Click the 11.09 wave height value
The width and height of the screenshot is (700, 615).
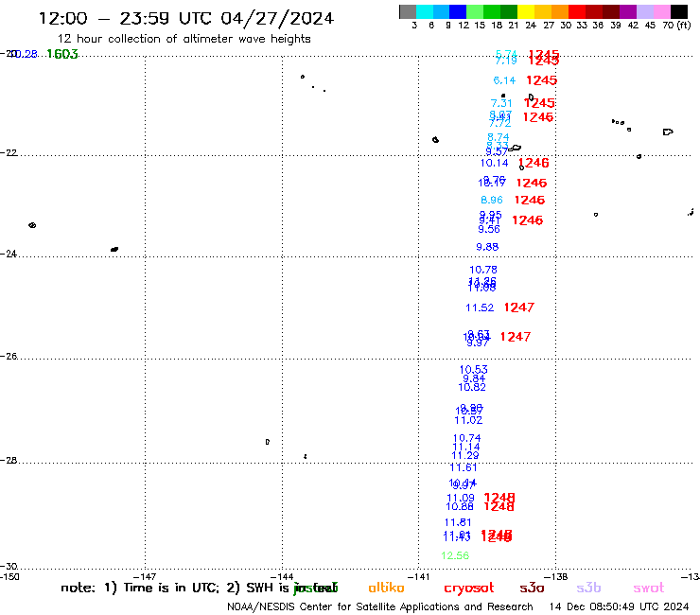pos(461,498)
